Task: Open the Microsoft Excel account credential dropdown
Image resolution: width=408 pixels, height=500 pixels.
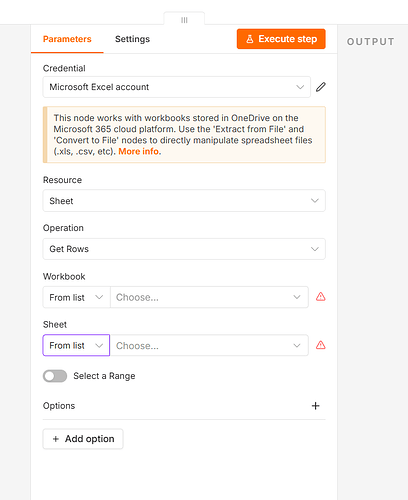Action: pos(177,87)
